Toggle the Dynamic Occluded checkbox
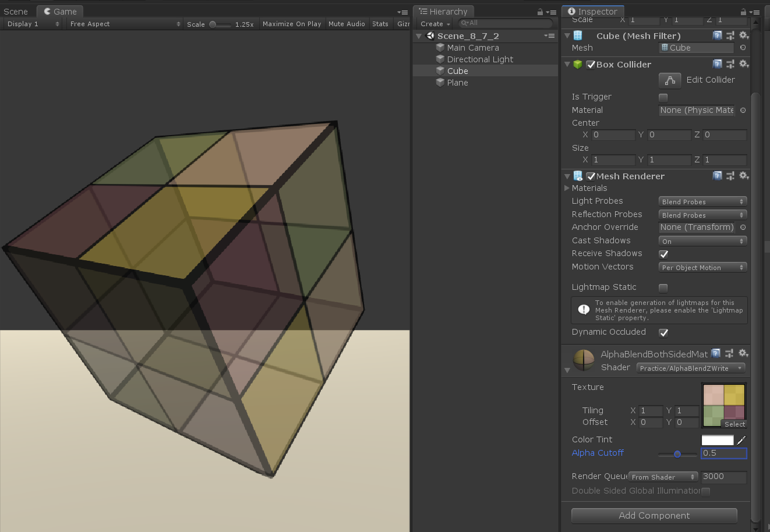This screenshot has height=532, width=770. pyautogui.click(x=663, y=332)
